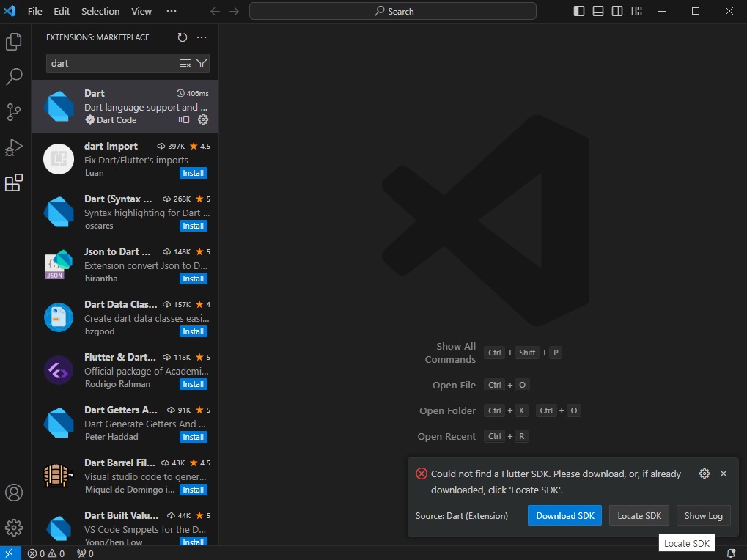747x560 pixels.
Task: Open the View menu
Action: pos(141,12)
